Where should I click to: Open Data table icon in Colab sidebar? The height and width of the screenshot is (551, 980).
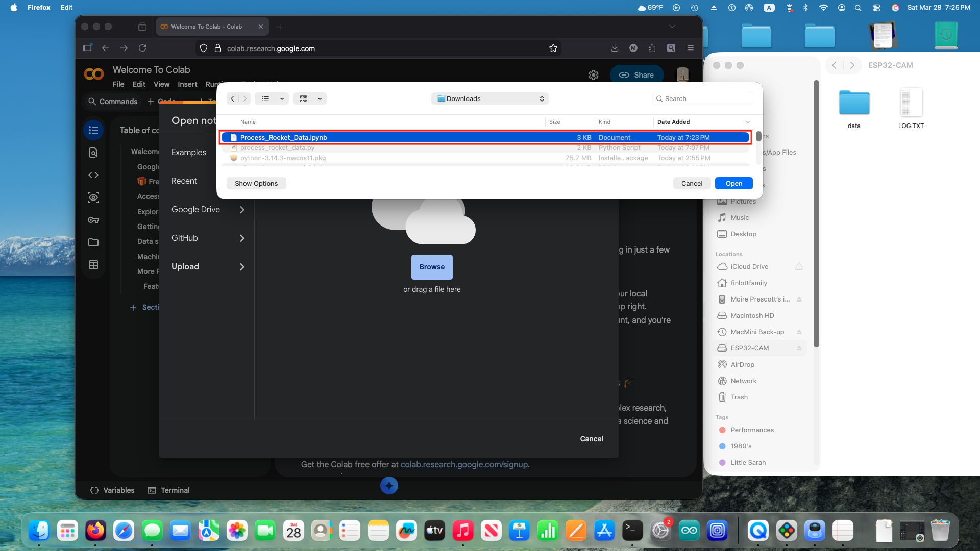[x=93, y=265]
